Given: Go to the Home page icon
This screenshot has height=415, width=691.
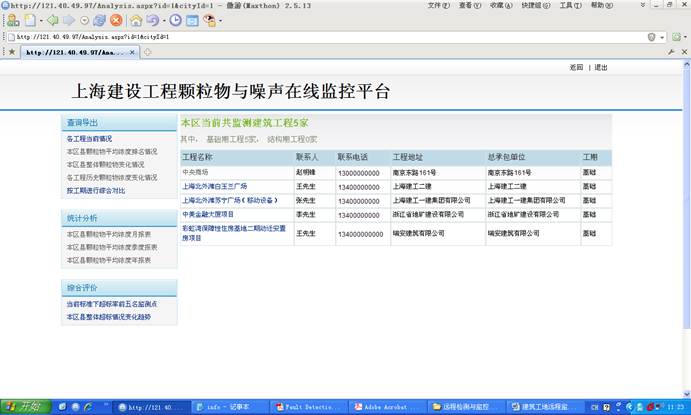Looking at the screenshot, I should coord(135,20).
